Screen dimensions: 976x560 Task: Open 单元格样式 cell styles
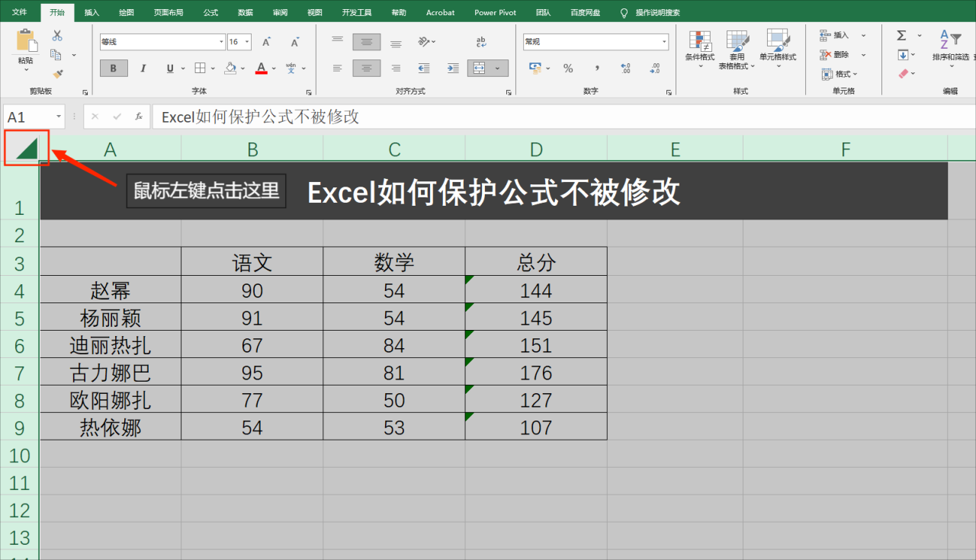click(x=778, y=49)
